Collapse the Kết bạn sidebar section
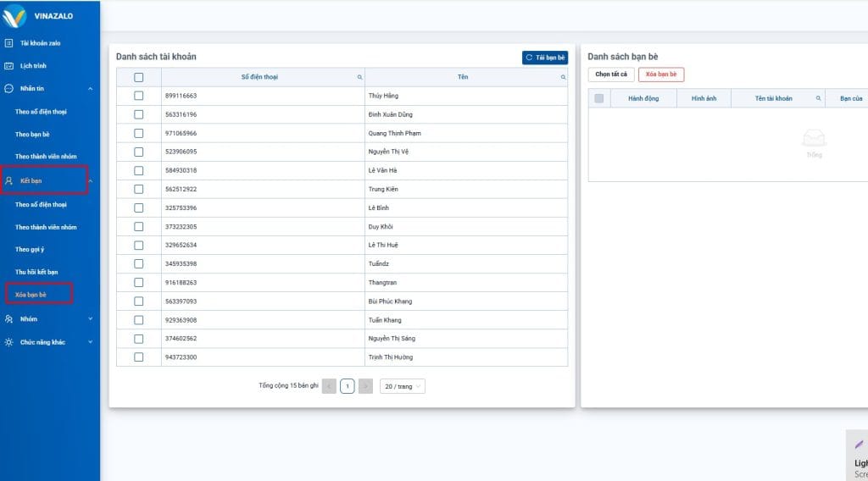 pyautogui.click(x=90, y=181)
